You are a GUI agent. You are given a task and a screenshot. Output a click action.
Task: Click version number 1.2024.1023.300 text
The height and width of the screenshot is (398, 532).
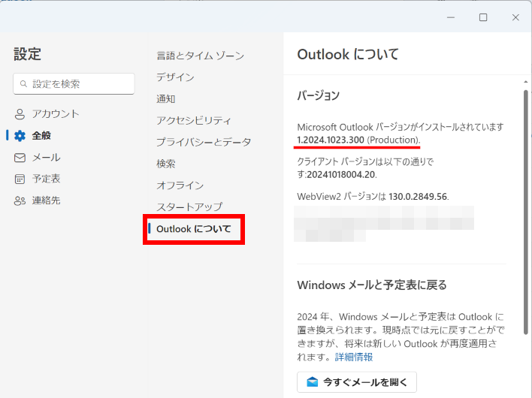(331, 140)
